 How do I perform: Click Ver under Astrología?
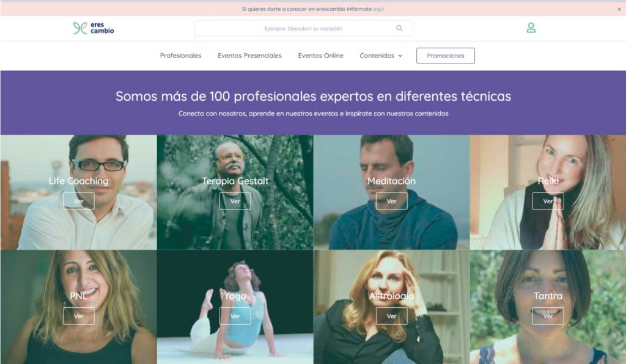coord(392,316)
